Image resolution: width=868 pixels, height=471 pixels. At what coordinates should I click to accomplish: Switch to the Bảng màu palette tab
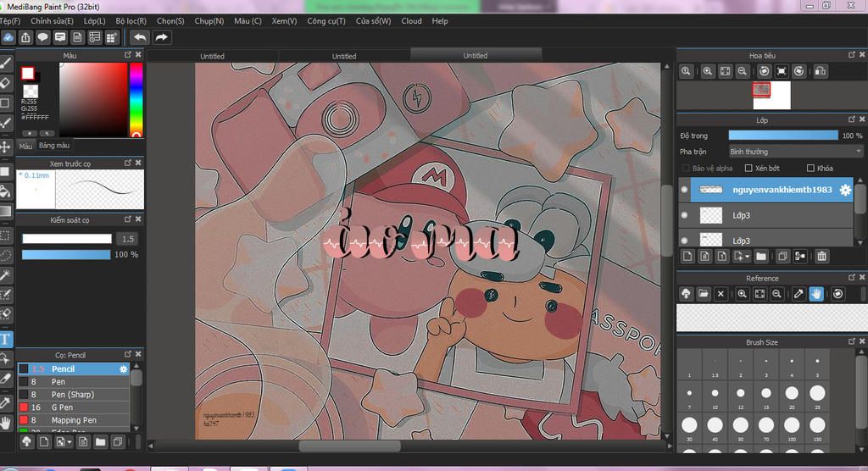pyautogui.click(x=54, y=145)
